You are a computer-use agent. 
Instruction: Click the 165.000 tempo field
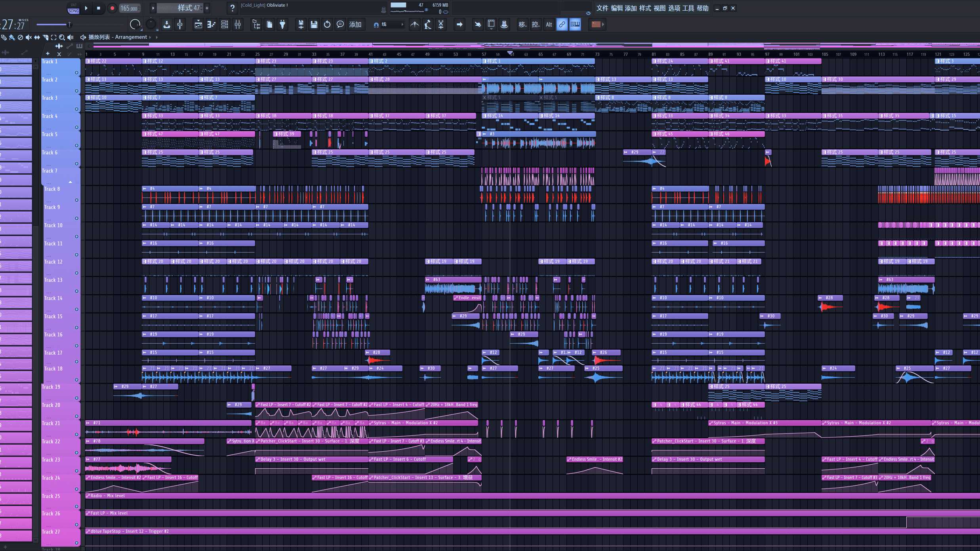pos(129,8)
